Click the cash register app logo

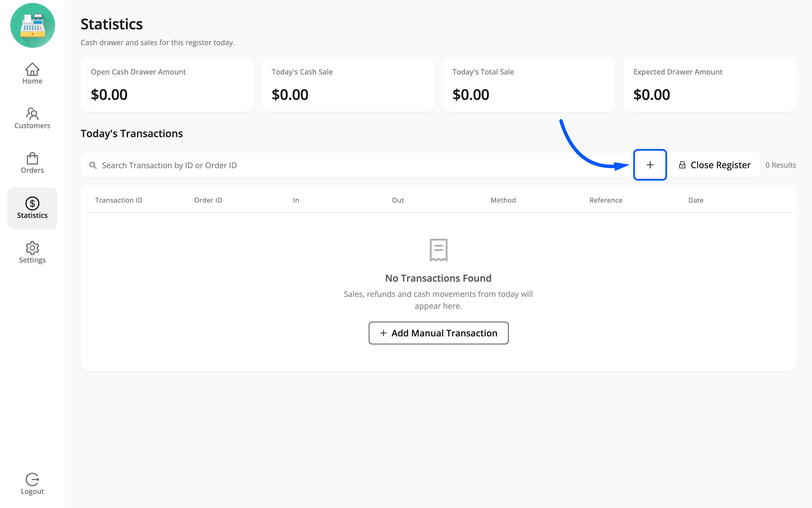pyautogui.click(x=32, y=25)
